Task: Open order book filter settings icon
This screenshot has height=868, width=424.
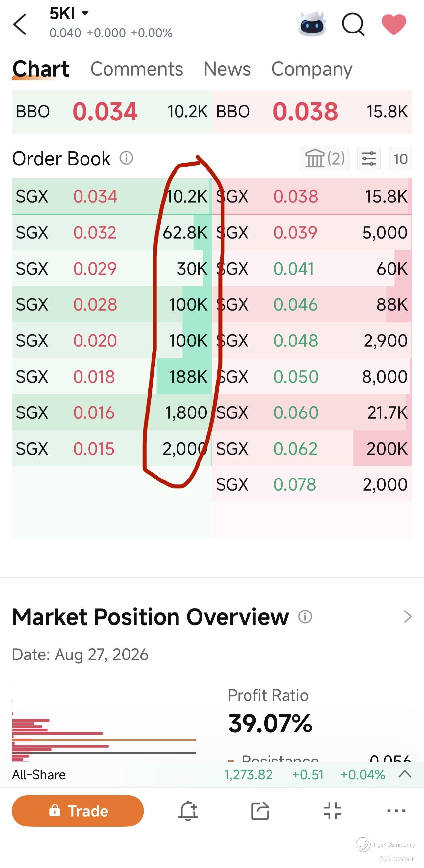Action: pyautogui.click(x=369, y=158)
